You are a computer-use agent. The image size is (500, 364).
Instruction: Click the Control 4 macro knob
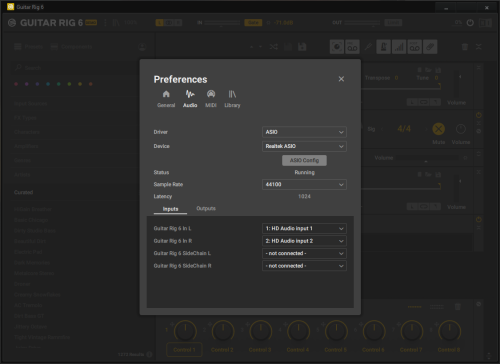click(x=298, y=331)
